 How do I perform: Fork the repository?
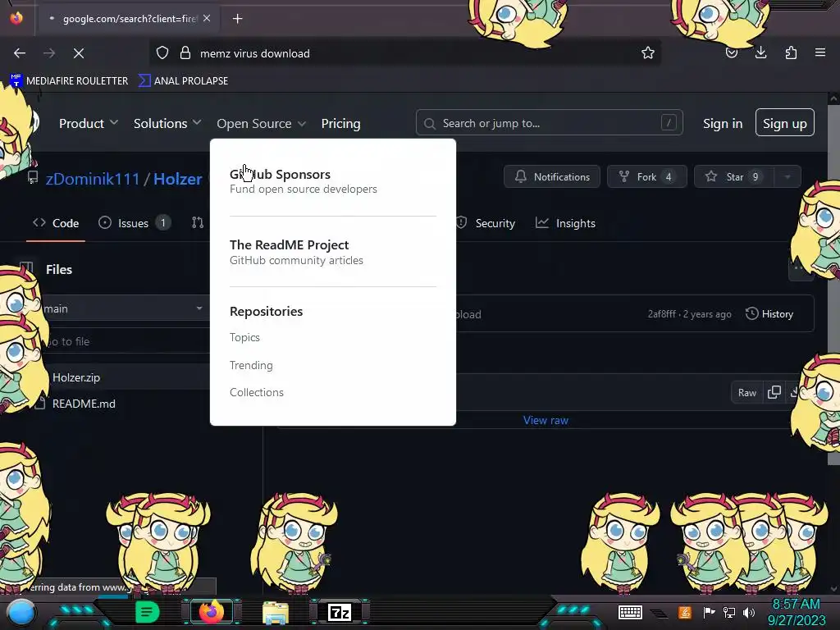coord(646,177)
